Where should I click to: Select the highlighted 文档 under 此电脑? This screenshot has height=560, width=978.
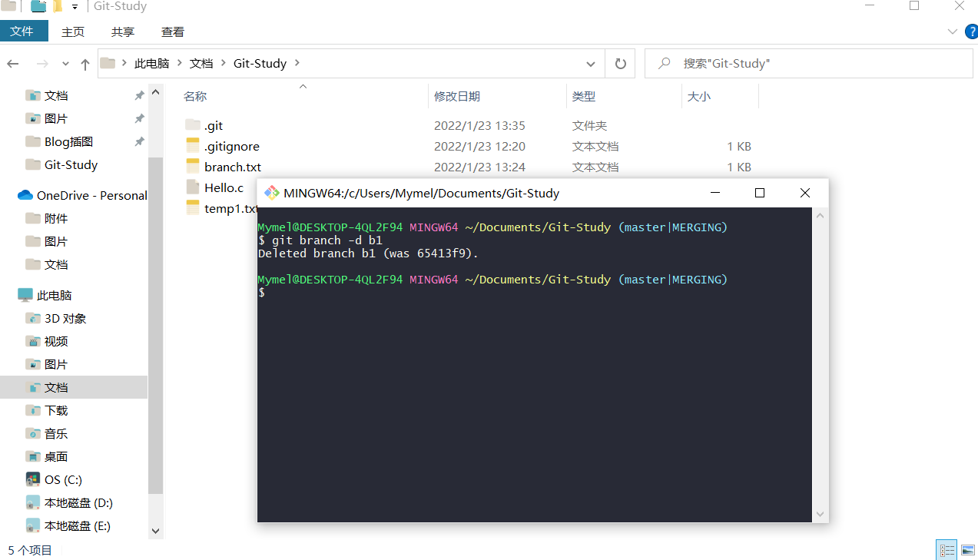click(74, 387)
